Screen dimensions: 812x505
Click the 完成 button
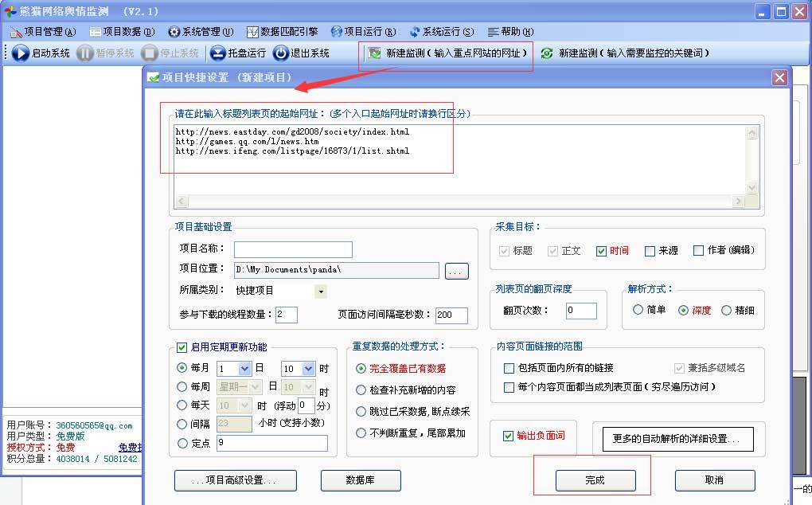coord(595,480)
